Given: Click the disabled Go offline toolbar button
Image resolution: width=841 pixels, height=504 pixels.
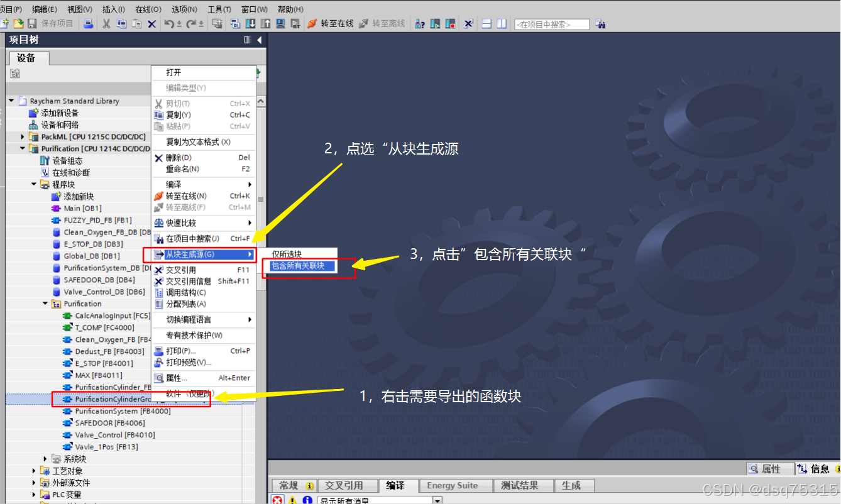Looking at the screenshot, I should point(382,24).
